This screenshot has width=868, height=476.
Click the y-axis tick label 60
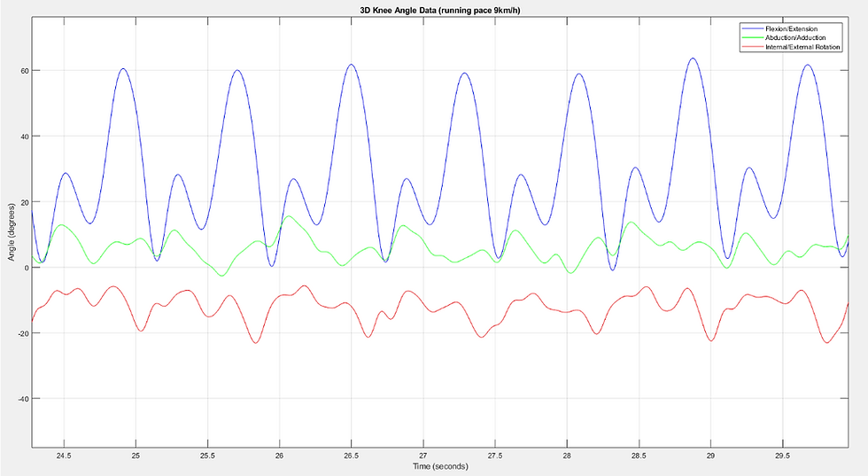click(x=25, y=71)
